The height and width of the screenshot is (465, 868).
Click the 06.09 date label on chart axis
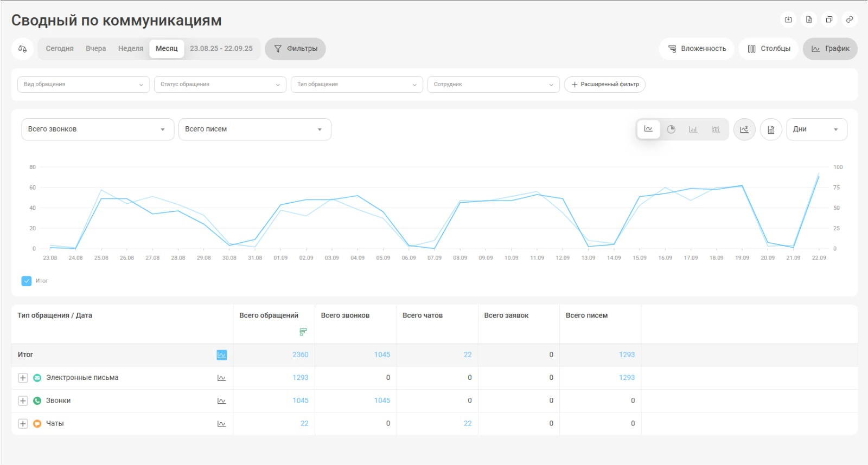(x=409, y=258)
